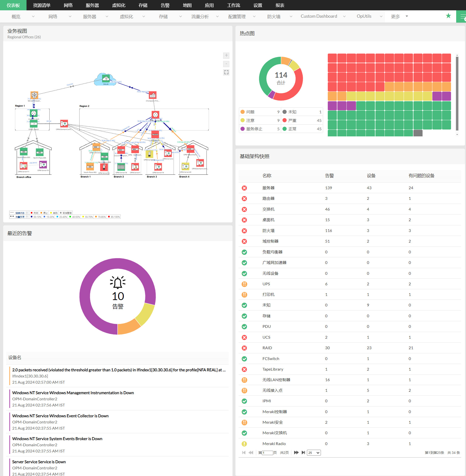The image size is (466, 476).
Task: Zoom out on the business view map
Action: tap(226, 64)
